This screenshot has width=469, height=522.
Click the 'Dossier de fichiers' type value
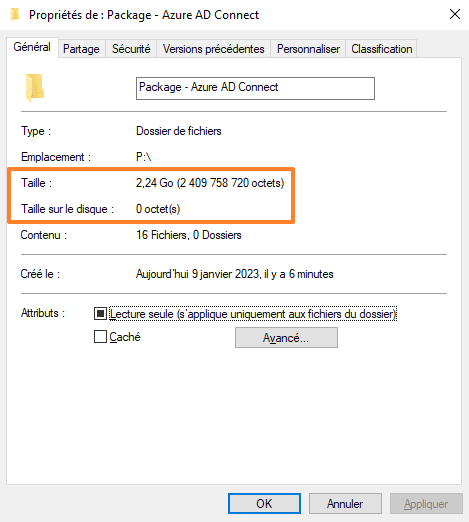pos(179,131)
